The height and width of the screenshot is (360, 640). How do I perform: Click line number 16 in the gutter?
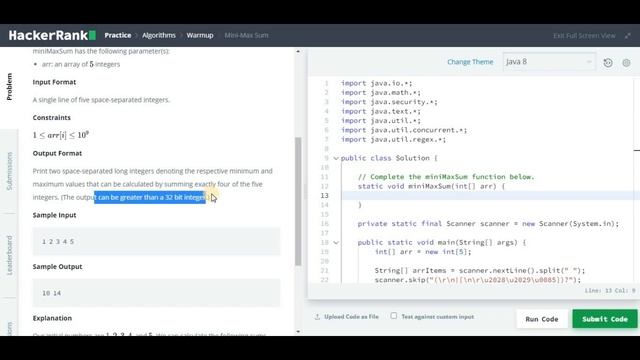pos(324,224)
